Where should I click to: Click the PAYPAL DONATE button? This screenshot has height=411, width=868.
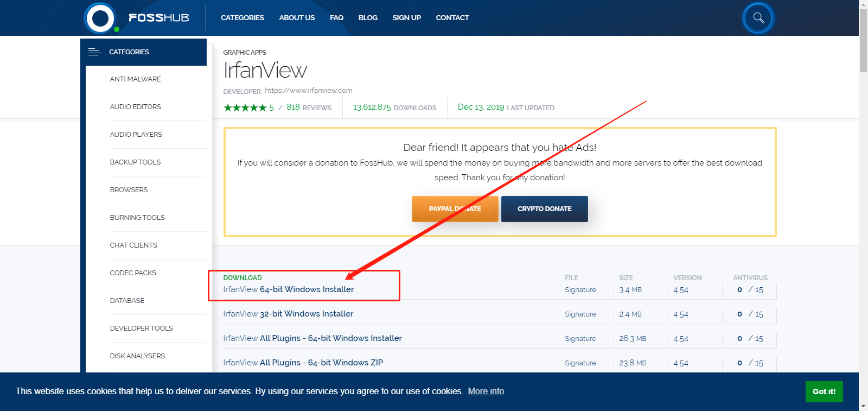pos(455,209)
